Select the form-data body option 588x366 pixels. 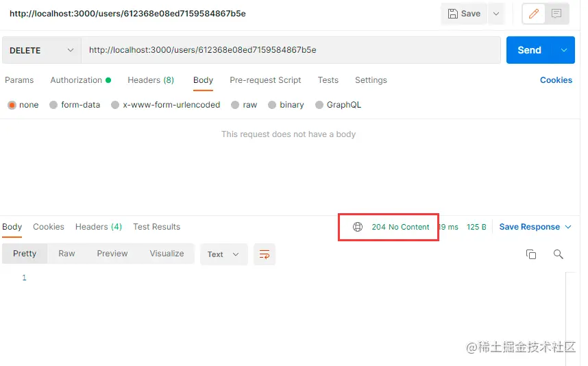[53, 105]
